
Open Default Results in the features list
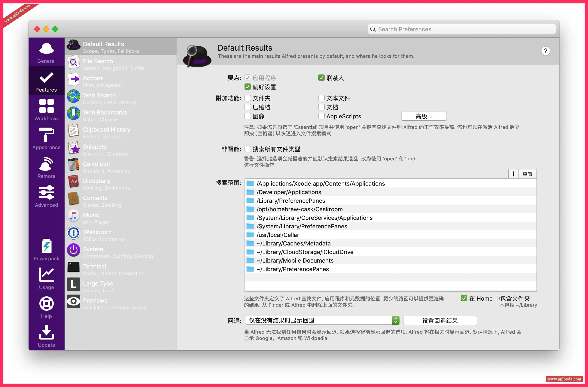(x=121, y=46)
